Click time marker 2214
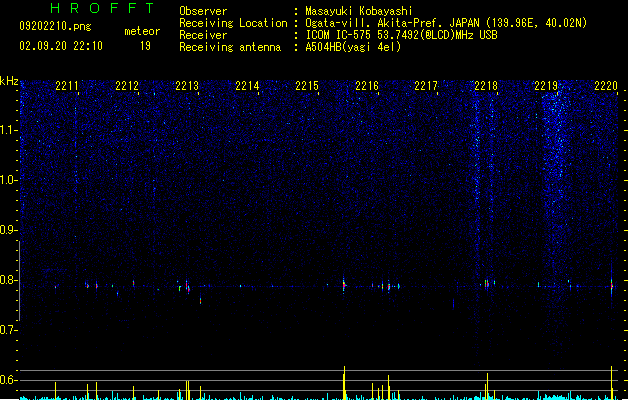 pyautogui.click(x=247, y=86)
